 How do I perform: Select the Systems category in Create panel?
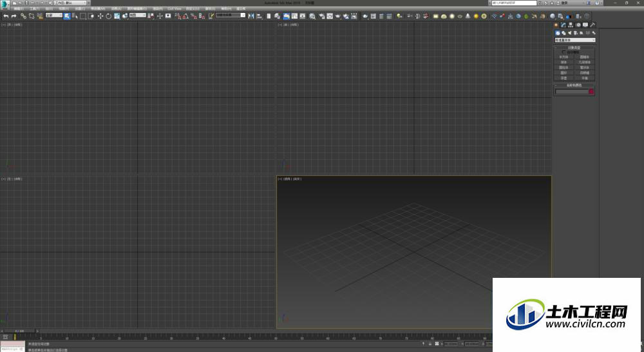click(594, 33)
